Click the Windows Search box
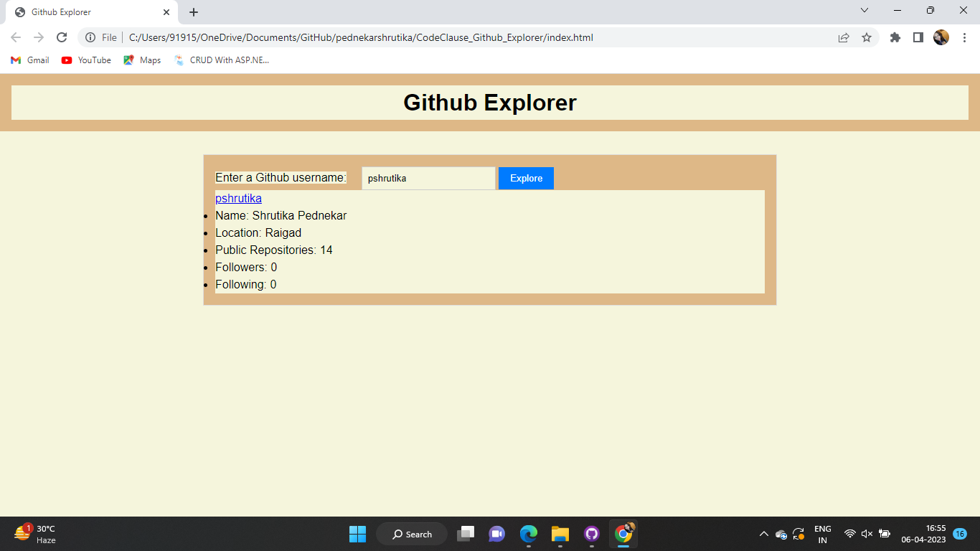Viewport: 980px width, 551px height. (x=411, y=534)
